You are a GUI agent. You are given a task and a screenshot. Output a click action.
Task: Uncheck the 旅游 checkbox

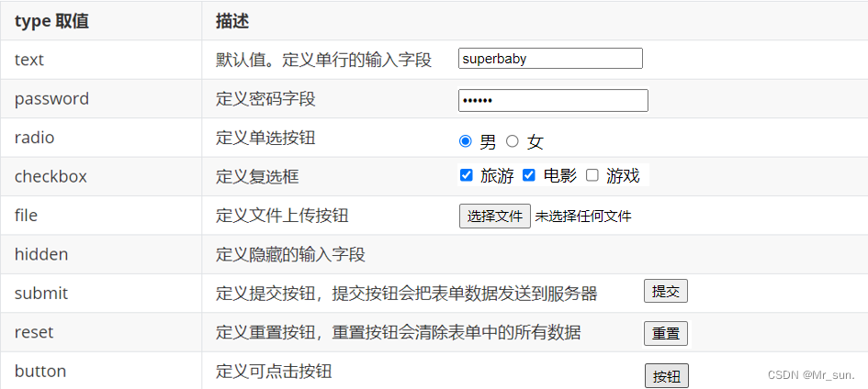pyautogui.click(x=467, y=175)
